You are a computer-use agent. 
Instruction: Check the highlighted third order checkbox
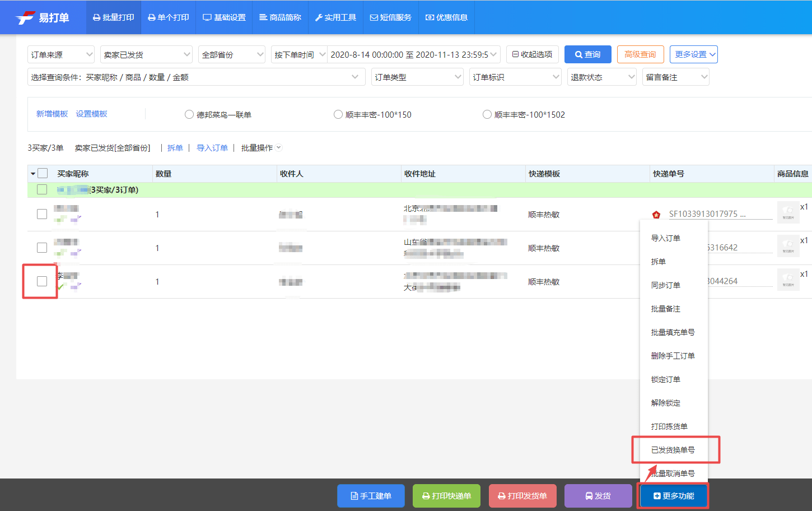tap(41, 281)
